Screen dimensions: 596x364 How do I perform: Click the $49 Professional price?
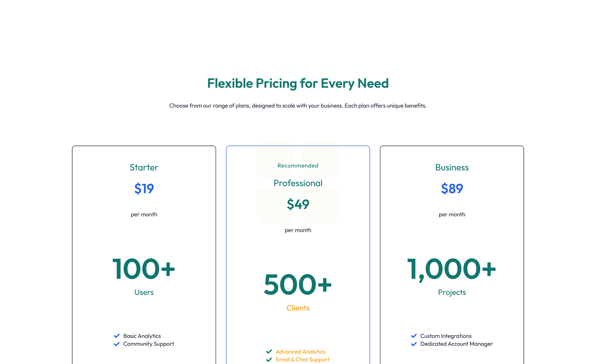[298, 204]
